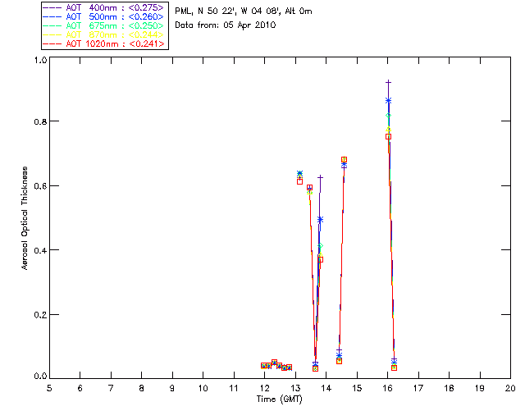
Task: Click the AOT 870nm legend entry
Action: point(103,34)
